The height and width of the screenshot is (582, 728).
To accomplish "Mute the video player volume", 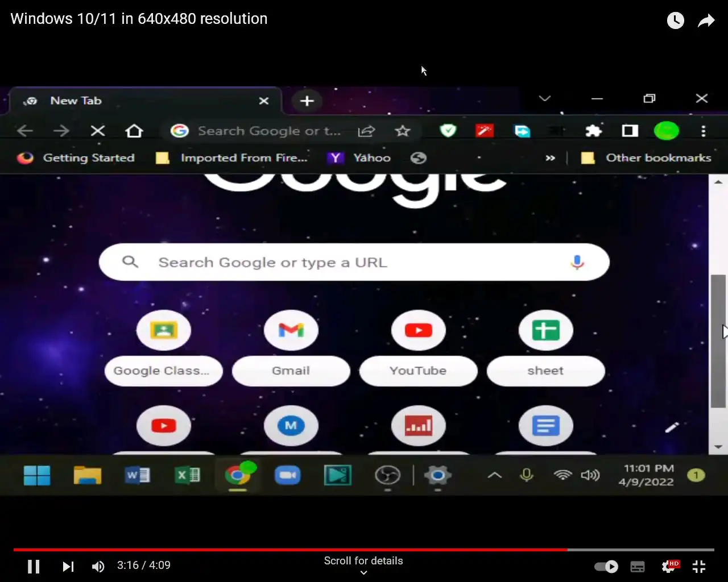I will pyautogui.click(x=98, y=566).
